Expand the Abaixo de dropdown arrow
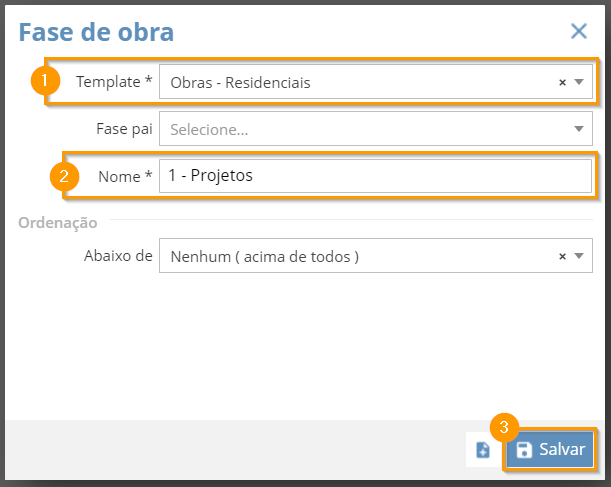The image size is (611, 487). 579,256
